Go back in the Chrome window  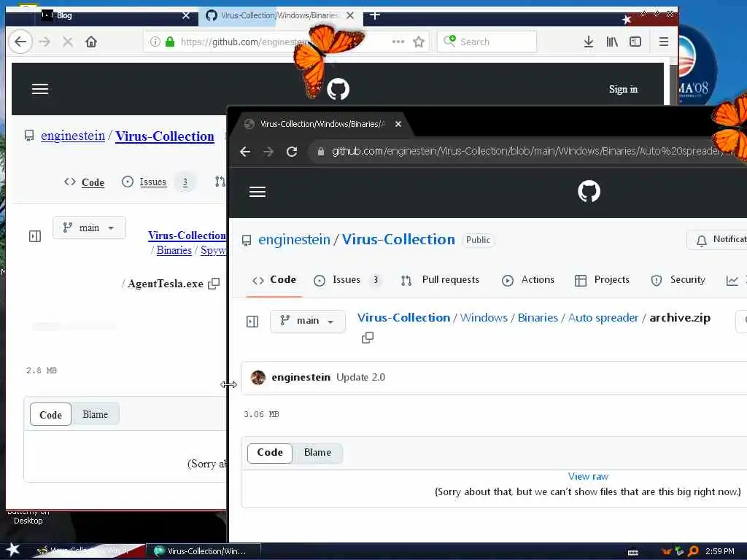[x=245, y=152]
